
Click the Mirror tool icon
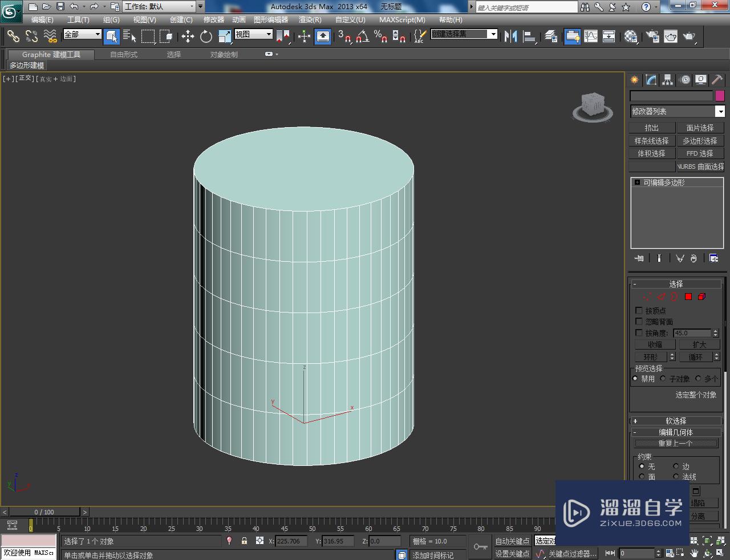[x=510, y=36]
